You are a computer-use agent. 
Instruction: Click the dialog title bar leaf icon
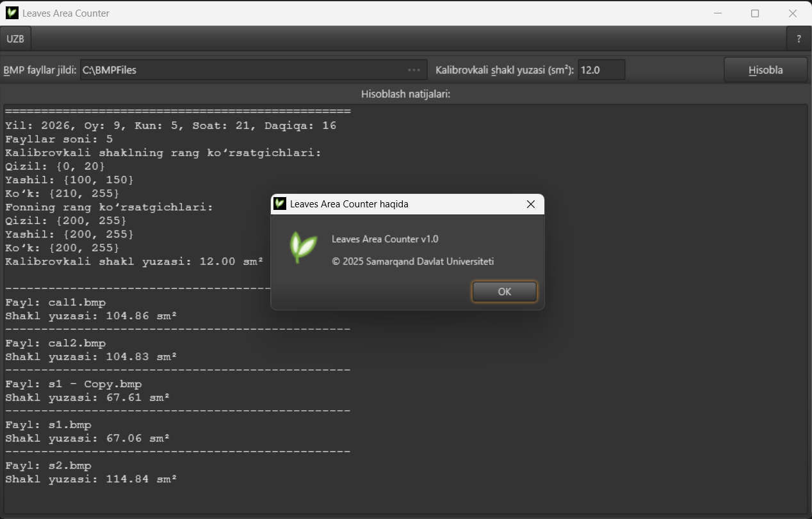tap(279, 204)
